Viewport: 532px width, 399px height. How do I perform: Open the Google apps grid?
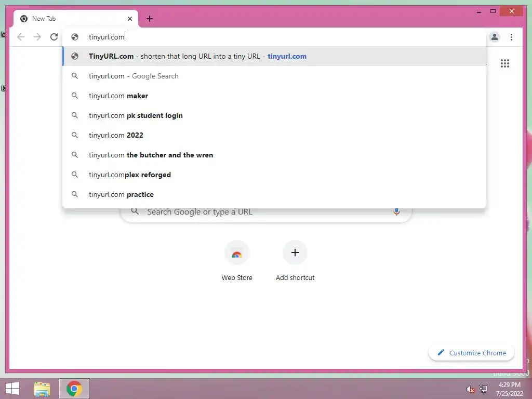[505, 63]
